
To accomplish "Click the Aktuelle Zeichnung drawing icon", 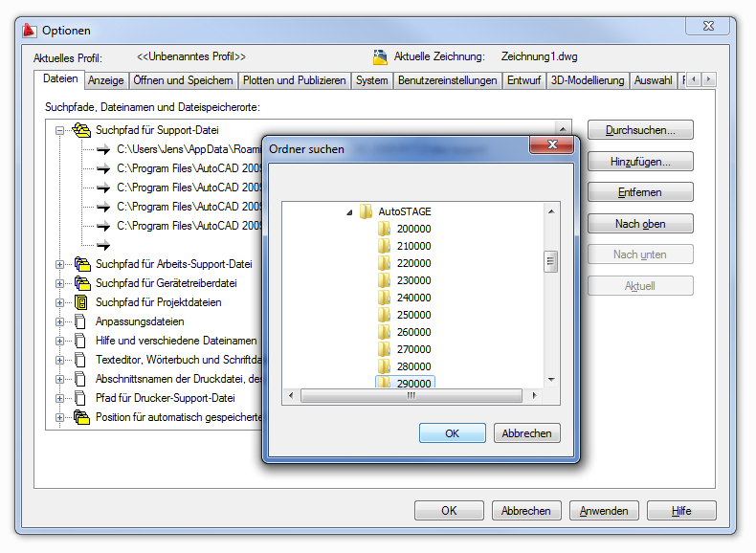I will [x=380, y=57].
